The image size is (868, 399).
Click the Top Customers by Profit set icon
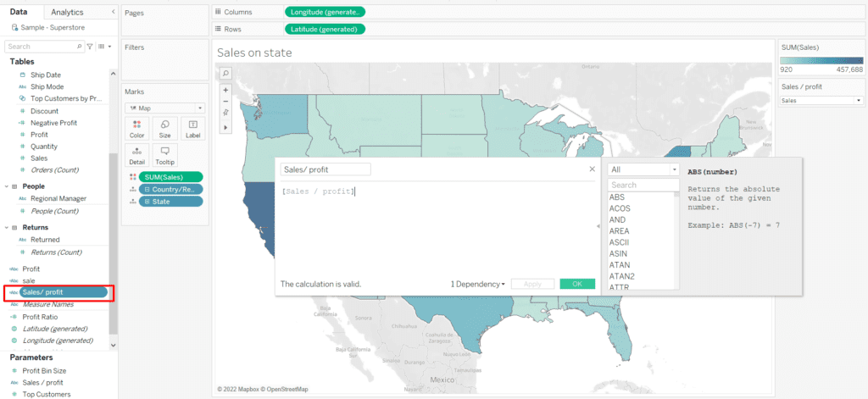(23, 98)
